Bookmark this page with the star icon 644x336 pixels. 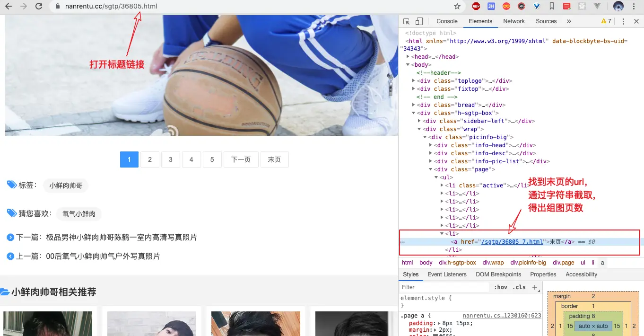click(457, 6)
